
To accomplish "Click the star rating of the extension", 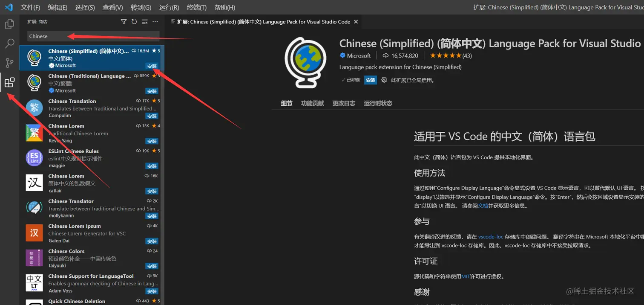I will (446, 55).
